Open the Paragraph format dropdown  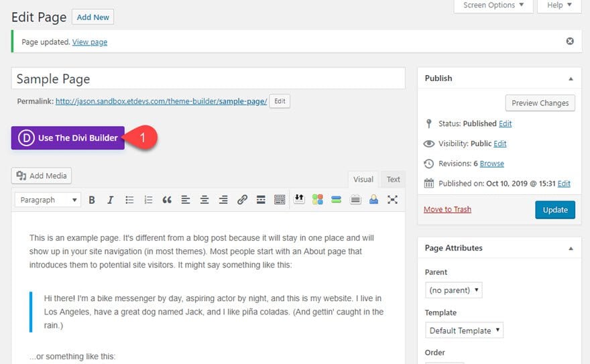point(47,200)
